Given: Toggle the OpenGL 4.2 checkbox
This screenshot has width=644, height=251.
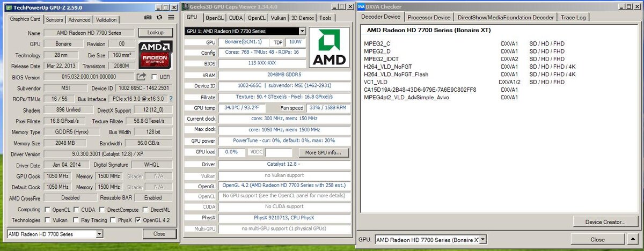Looking at the screenshot, I should coord(139,220).
